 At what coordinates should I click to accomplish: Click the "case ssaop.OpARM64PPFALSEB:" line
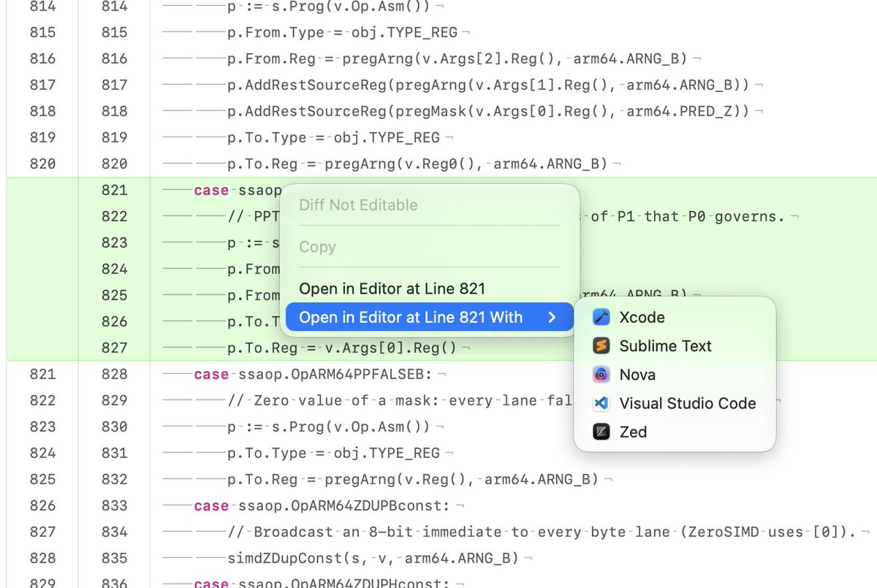314,374
